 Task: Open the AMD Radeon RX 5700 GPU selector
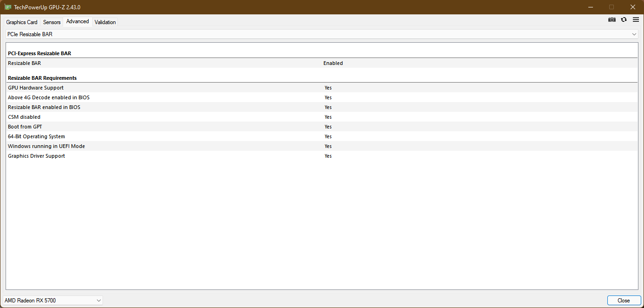point(53,301)
